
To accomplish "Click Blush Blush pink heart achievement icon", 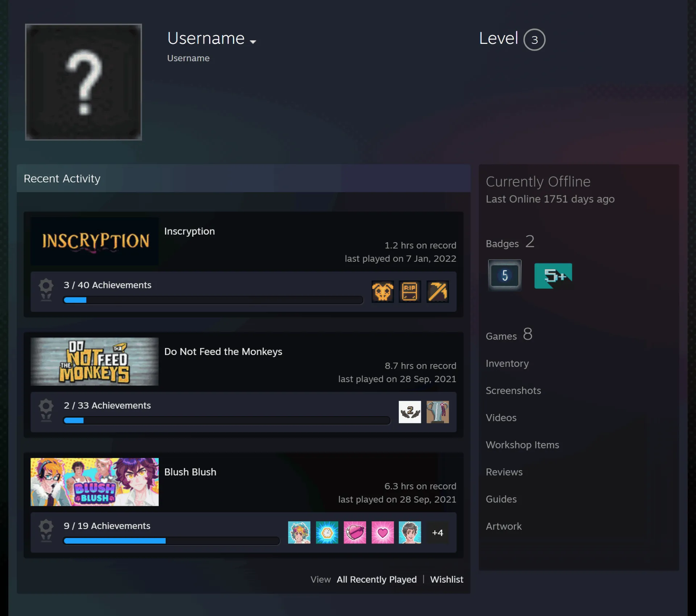I will pyautogui.click(x=382, y=532).
